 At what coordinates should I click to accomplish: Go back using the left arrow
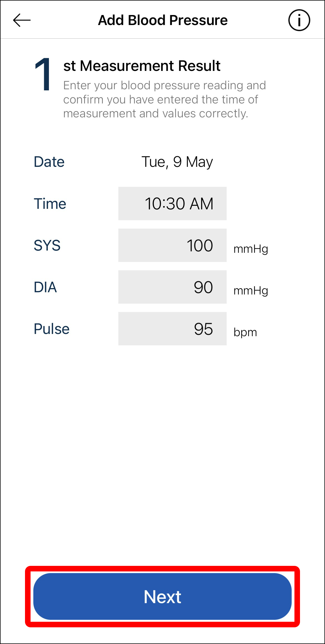pos(22,20)
